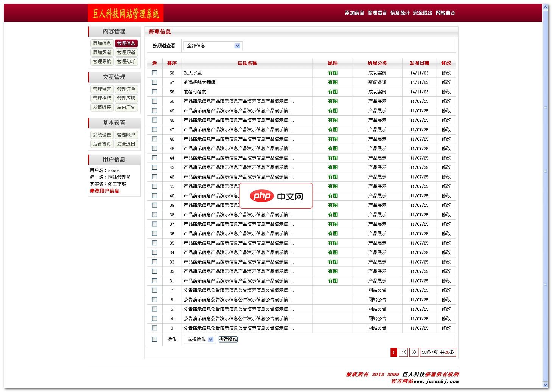
Task: Open 友情链接 in the sidebar
Action: click(x=102, y=107)
